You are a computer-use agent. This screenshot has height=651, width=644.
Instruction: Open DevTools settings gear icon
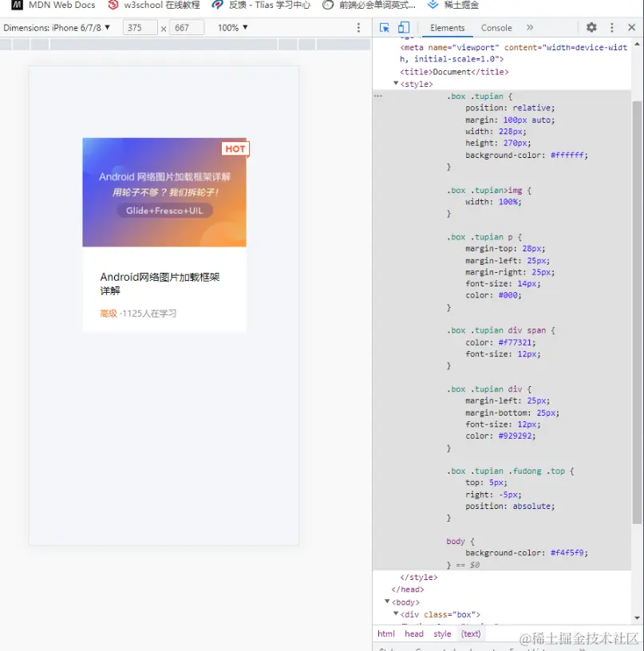point(591,26)
